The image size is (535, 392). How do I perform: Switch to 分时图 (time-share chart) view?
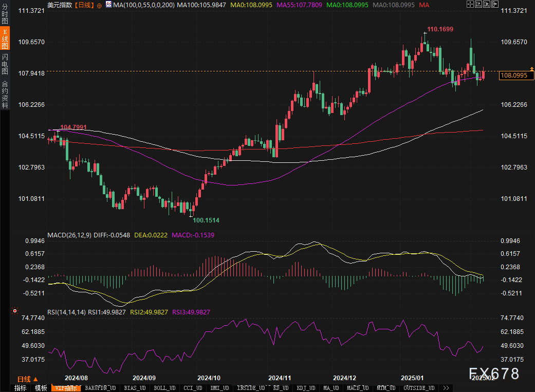(4, 14)
